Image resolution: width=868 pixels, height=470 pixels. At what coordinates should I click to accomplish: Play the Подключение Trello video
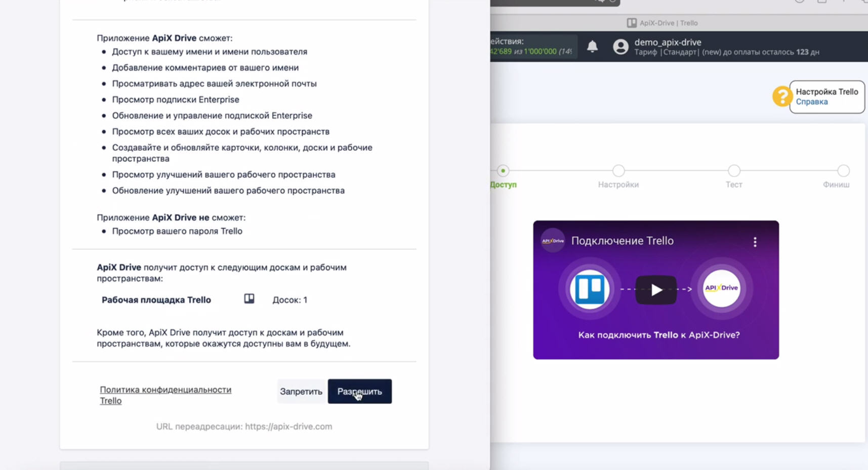pos(656,290)
